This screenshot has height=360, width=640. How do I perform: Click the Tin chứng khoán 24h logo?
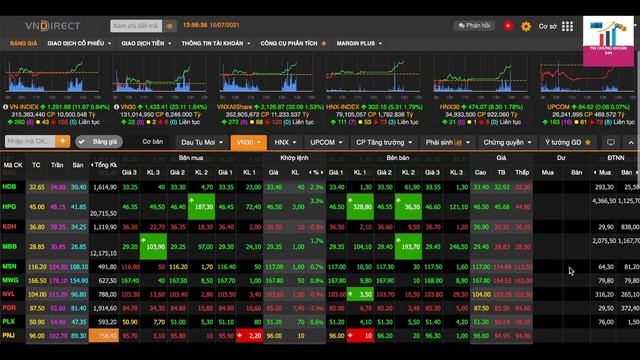coord(608,41)
